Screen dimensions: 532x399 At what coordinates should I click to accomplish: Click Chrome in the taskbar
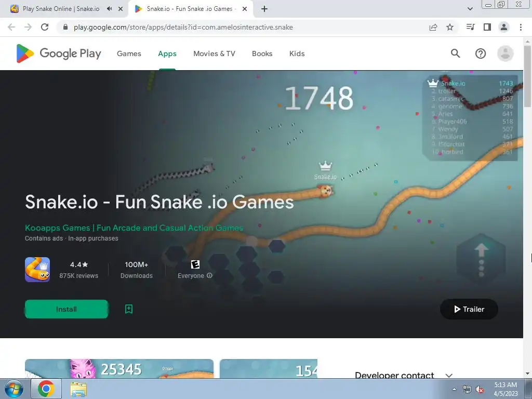(x=46, y=389)
